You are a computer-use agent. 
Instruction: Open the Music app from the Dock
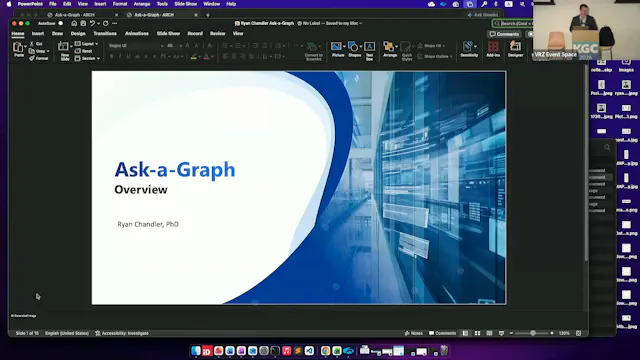pyautogui.click(x=287, y=351)
